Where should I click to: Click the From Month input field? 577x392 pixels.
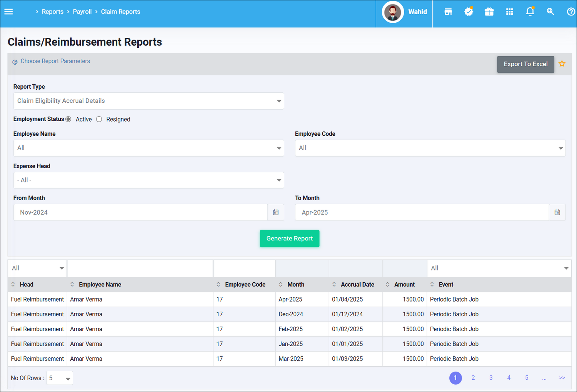point(140,212)
